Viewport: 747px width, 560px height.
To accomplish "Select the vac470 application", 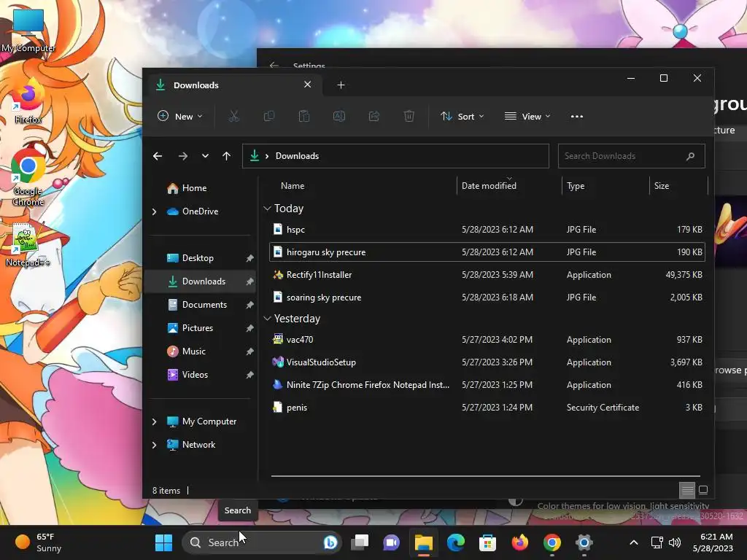I will (487, 340).
